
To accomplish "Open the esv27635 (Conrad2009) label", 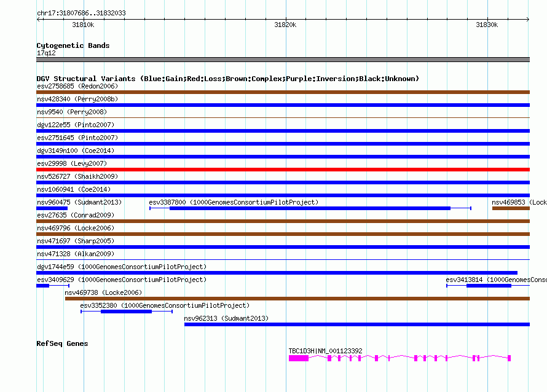I will click(76, 215).
